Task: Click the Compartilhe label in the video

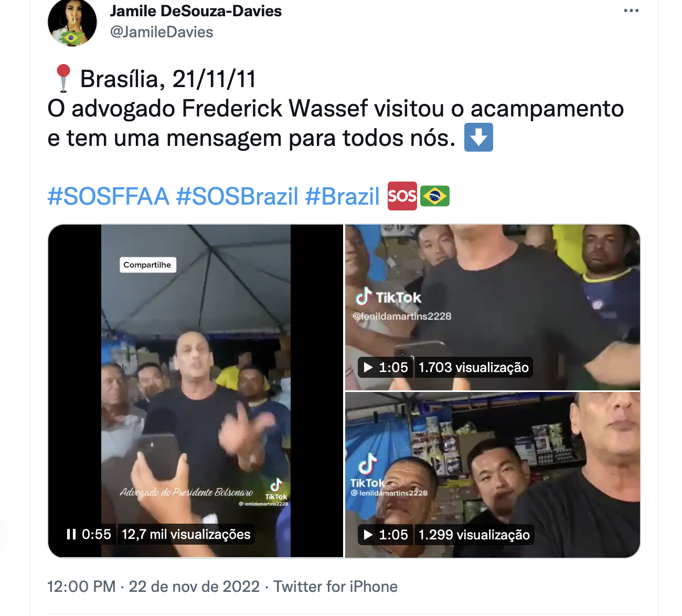Action: (x=147, y=265)
